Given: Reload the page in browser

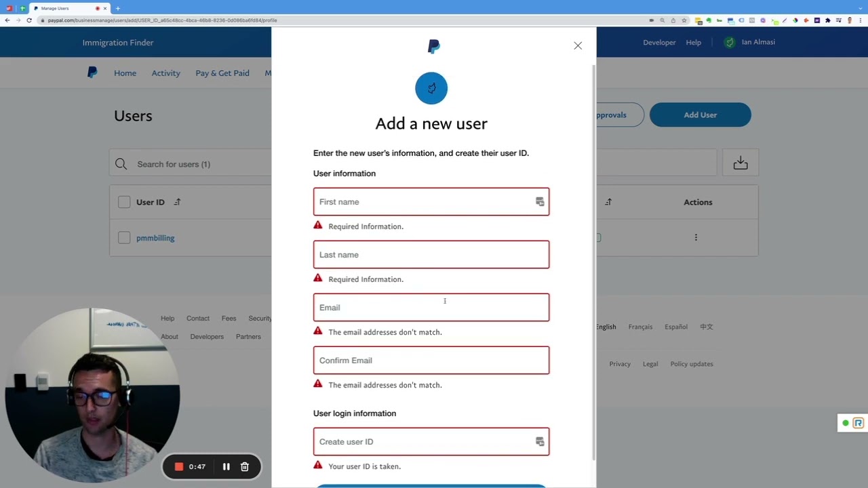Looking at the screenshot, I should pos(29,20).
